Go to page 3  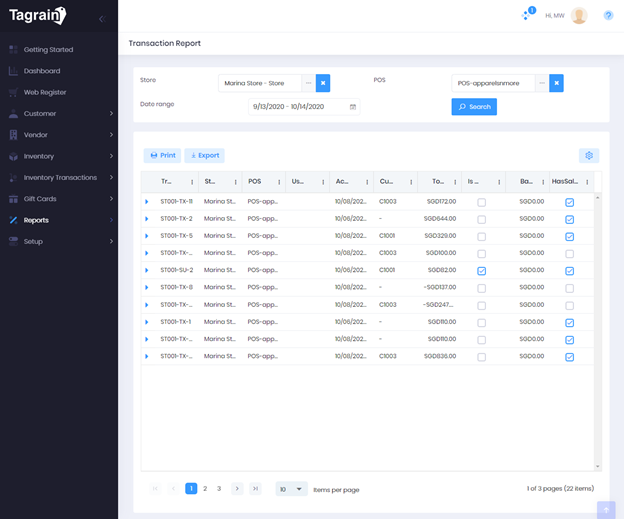pos(219,488)
